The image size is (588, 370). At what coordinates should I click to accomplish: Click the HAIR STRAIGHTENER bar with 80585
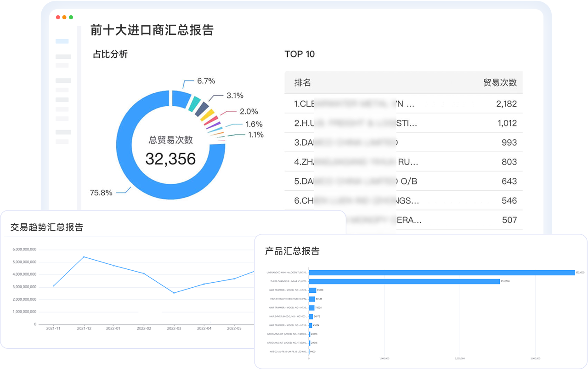pyautogui.click(x=312, y=299)
